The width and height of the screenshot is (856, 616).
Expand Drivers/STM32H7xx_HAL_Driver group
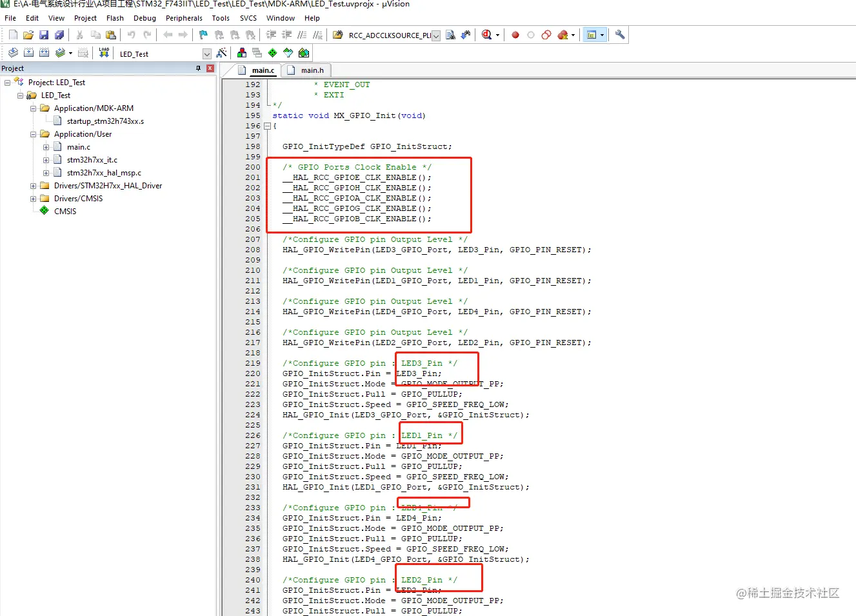click(33, 186)
